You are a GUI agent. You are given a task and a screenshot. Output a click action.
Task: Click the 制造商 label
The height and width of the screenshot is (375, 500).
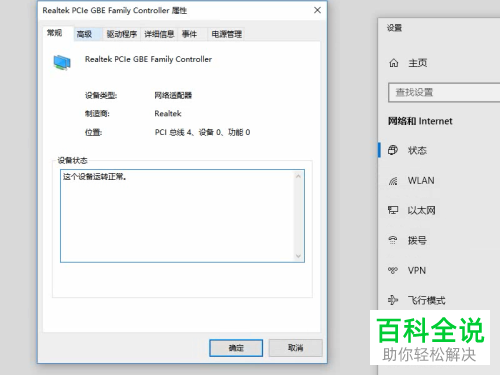[x=97, y=114]
